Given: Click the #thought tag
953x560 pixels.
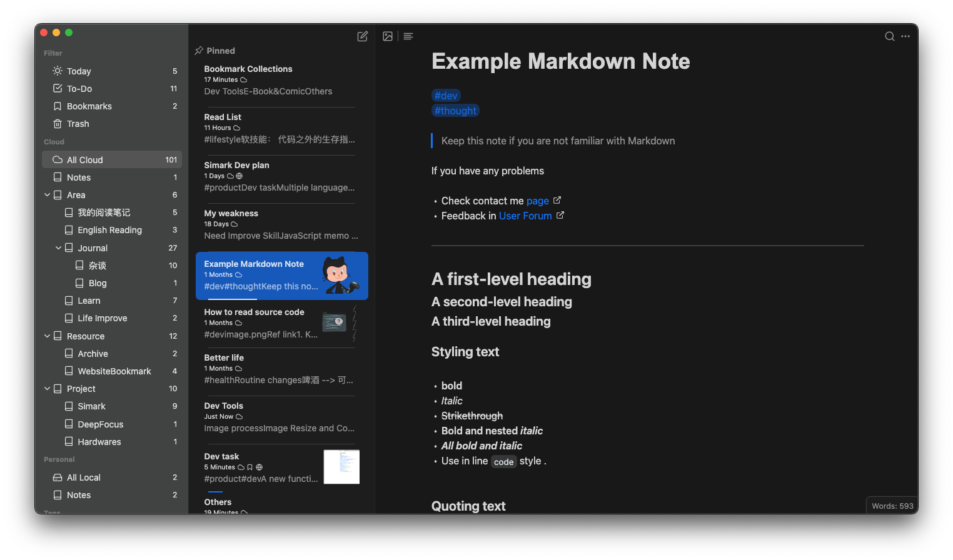Looking at the screenshot, I should coord(455,111).
